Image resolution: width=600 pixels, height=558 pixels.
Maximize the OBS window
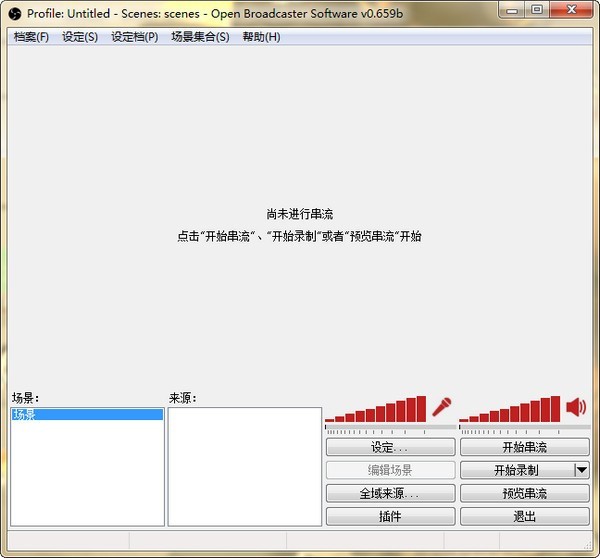coord(537,10)
